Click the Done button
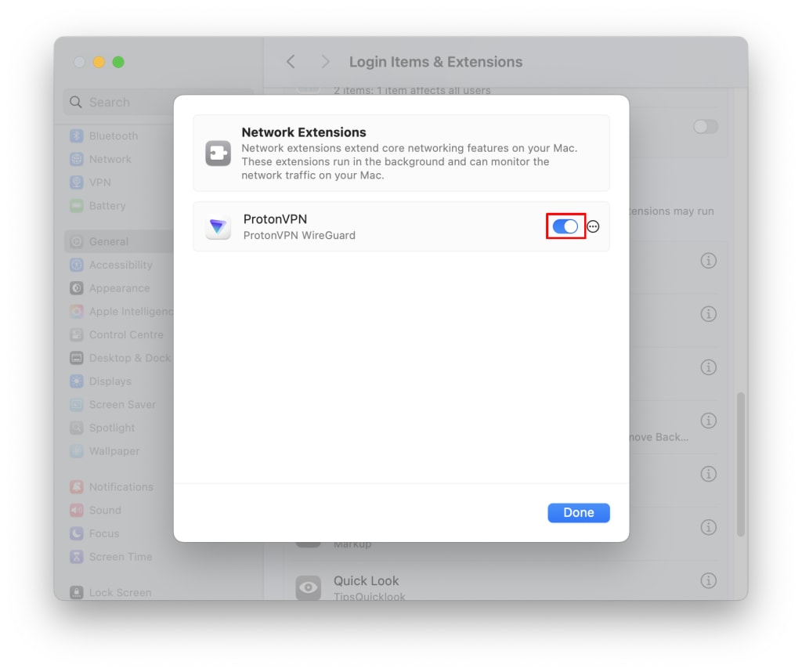This screenshot has height=672, width=802. 579,512
